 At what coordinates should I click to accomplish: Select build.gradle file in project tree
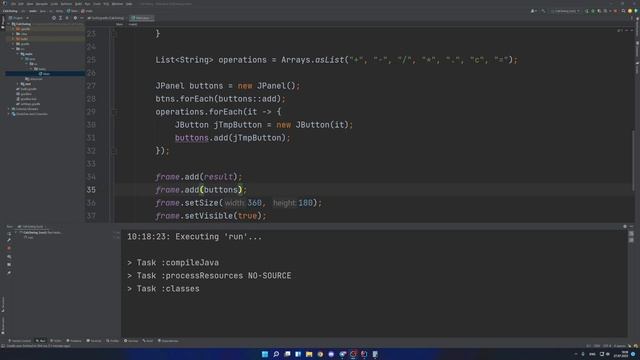pos(27,89)
